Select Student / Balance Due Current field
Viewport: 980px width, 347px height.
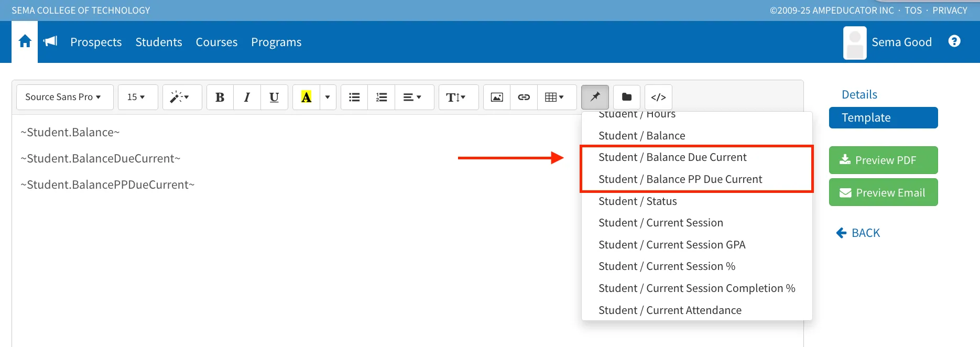697,157
